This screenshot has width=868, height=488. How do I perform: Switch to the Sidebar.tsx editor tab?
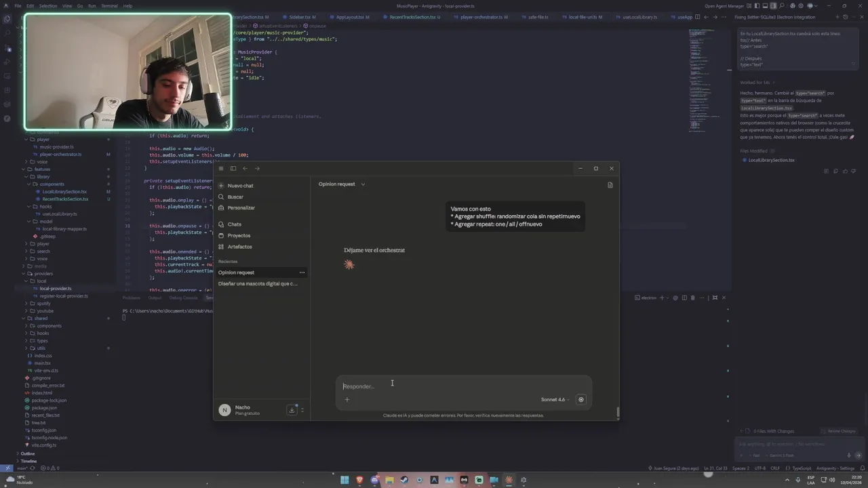(300, 17)
